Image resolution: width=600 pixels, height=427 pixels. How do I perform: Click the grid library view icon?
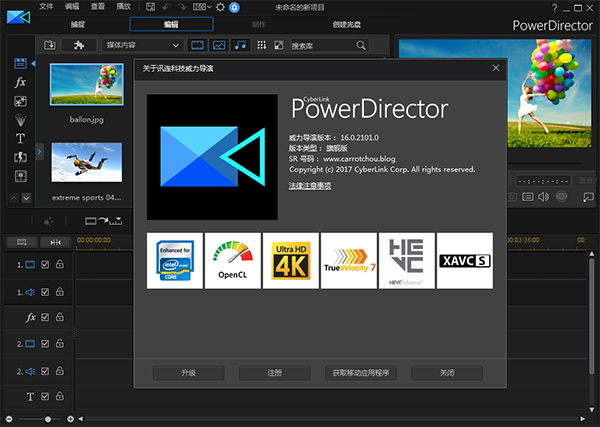point(262,45)
